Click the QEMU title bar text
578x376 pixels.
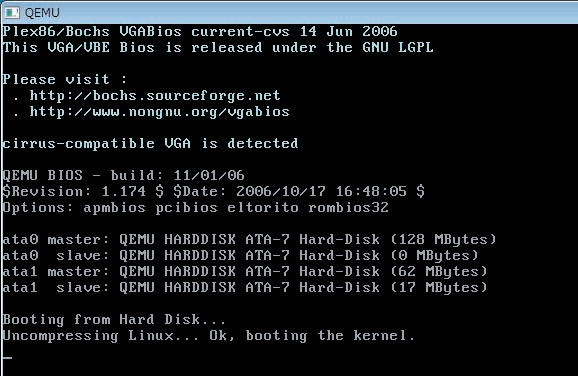(x=42, y=13)
